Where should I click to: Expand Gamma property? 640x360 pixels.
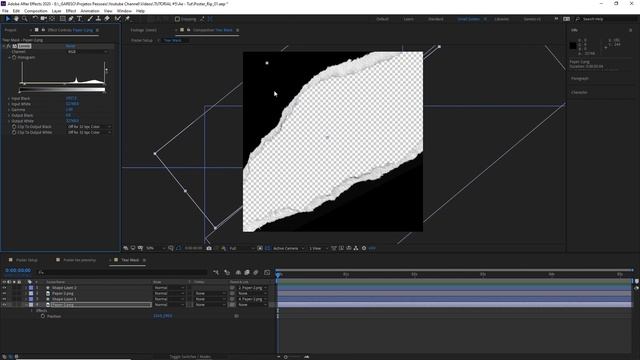[9, 110]
